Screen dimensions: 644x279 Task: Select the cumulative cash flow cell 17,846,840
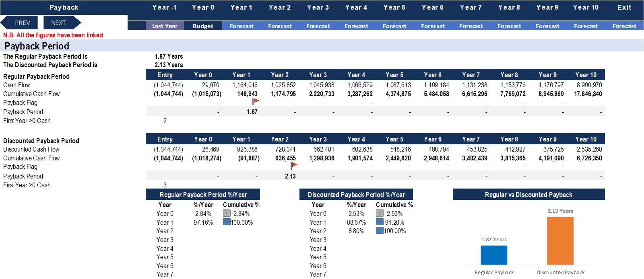[588, 94]
